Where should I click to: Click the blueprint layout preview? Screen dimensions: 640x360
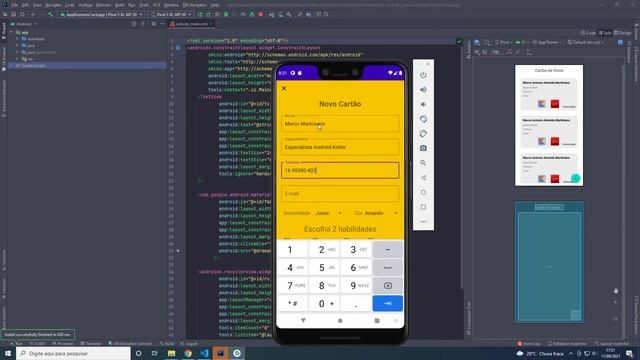[549, 262]
